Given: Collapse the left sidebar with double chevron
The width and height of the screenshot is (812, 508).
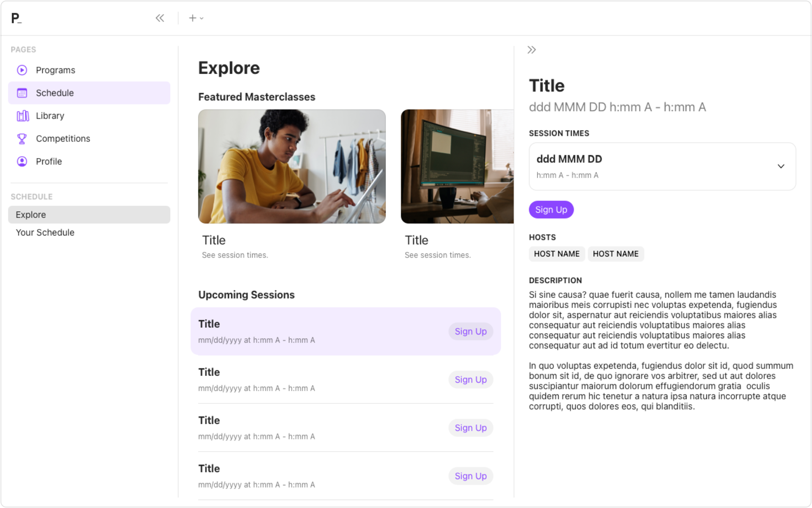Looking at the screenshot, I should [159, 18].
